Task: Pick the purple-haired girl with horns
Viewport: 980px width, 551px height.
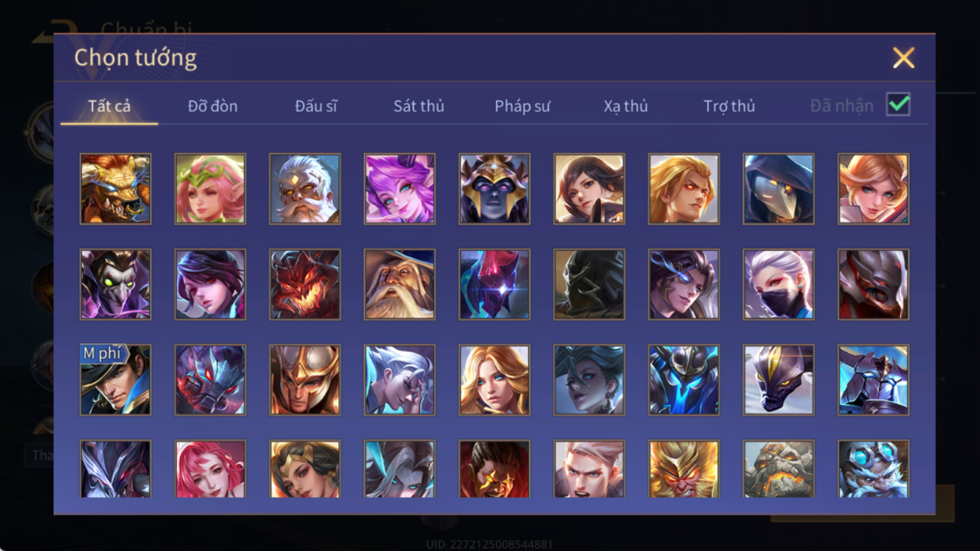Action: coord(400,189)
